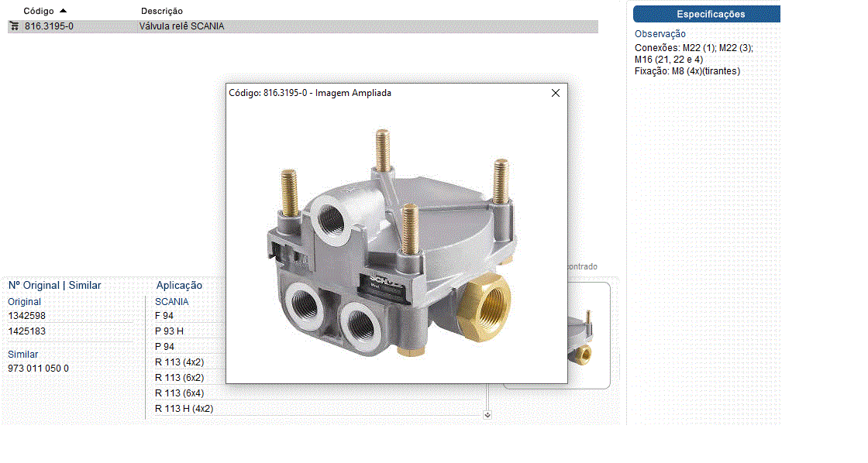This screenshot has height=463, width=868.
Task: Select original number 1425183
Action: point(27,331)
